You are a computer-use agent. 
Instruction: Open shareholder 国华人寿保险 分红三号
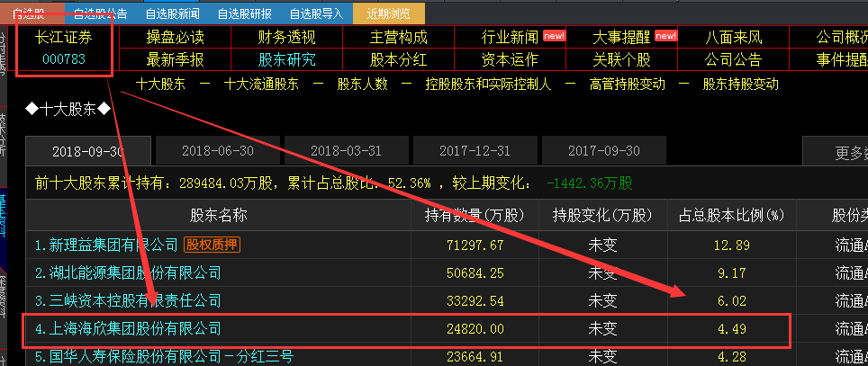coord(163,357)
